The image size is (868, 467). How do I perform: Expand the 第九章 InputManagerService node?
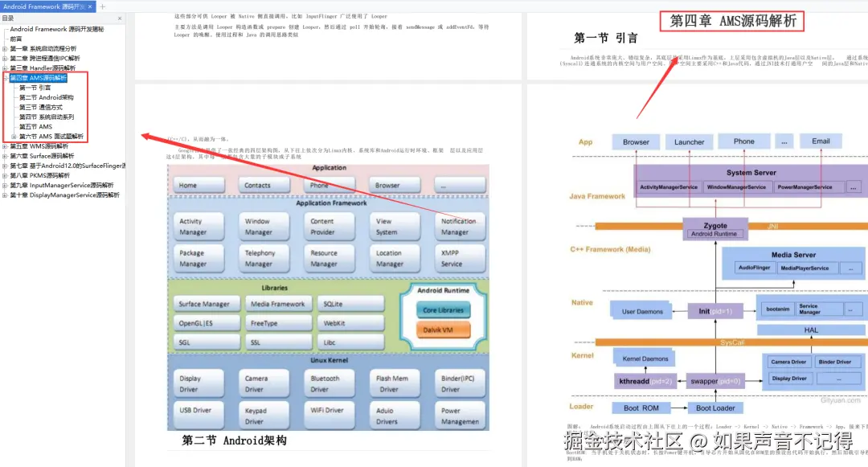tap(5, 186)
